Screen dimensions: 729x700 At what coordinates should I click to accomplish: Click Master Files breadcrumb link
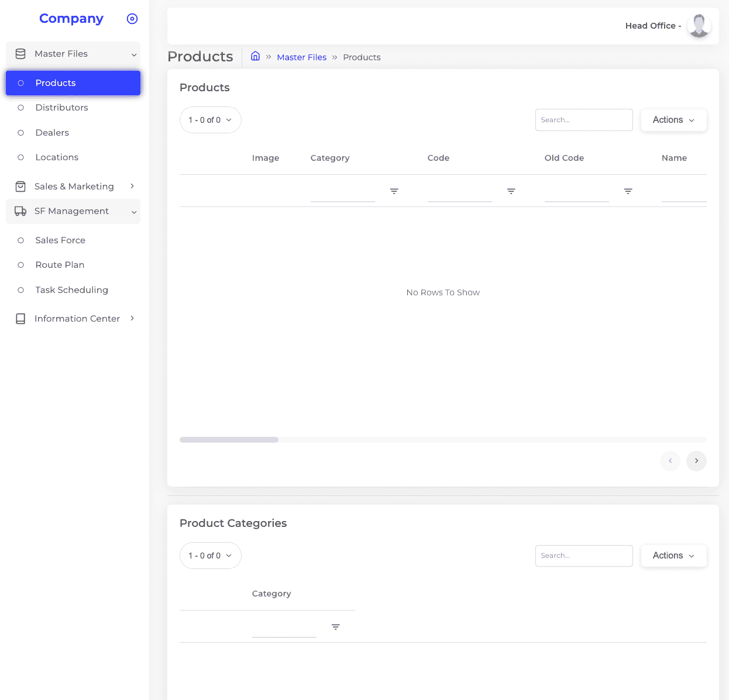click(x=301, y=57)
